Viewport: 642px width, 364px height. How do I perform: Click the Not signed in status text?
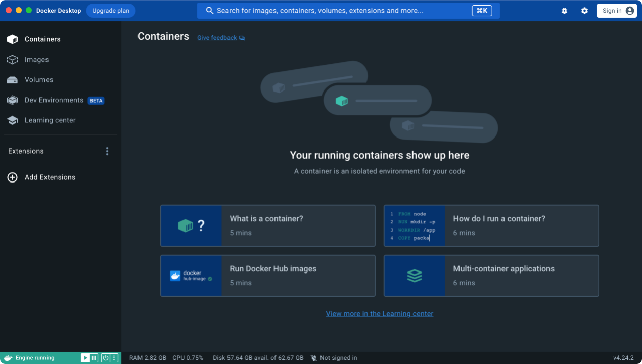[338, 358]
